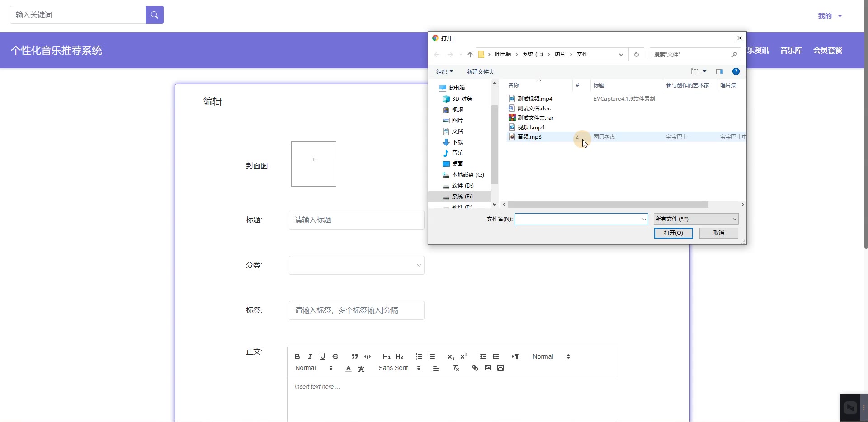The image size is (868, 422).
Task: Refresh the file dialog folder view
Action: [x=637, y=55]
